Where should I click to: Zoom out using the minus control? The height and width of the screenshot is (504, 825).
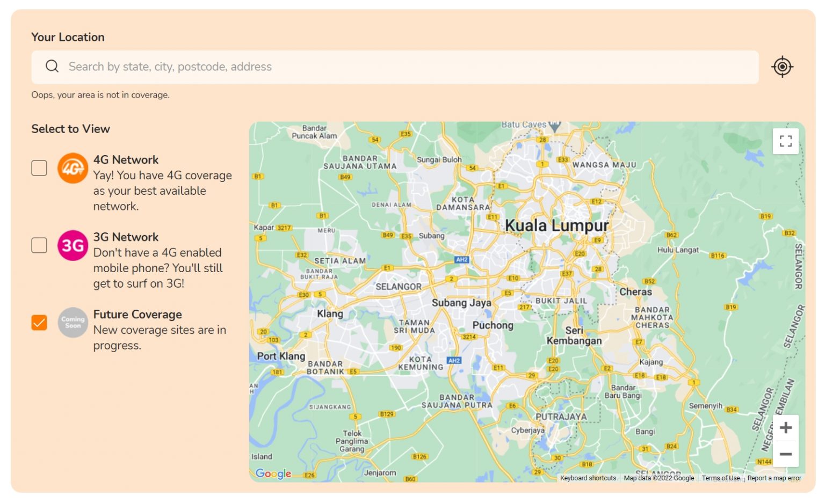[785, 454]
